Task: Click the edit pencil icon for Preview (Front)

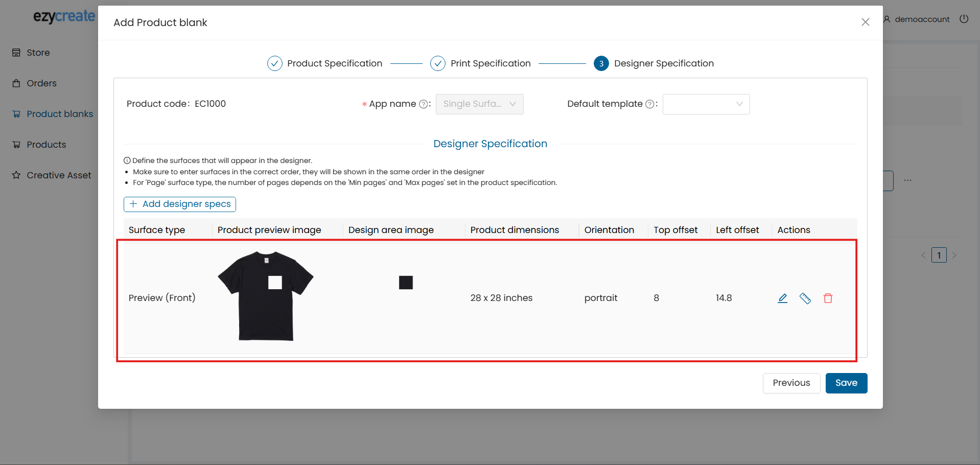Action: [782, 298]
